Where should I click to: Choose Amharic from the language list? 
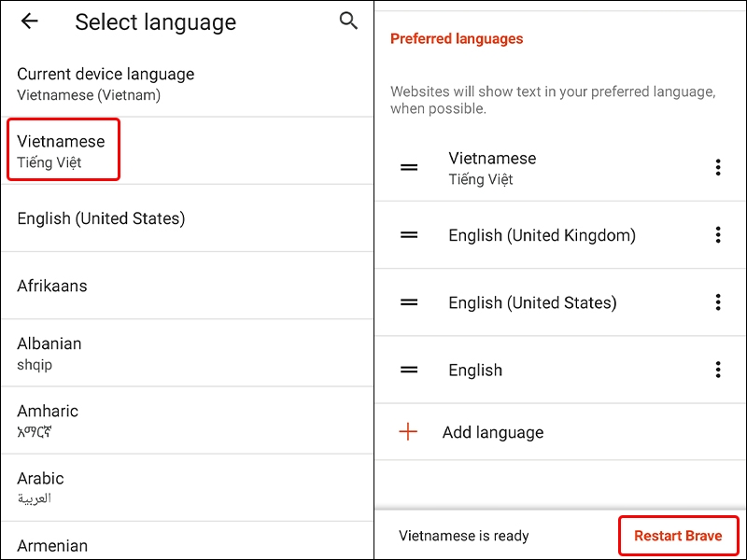point(48,420)
